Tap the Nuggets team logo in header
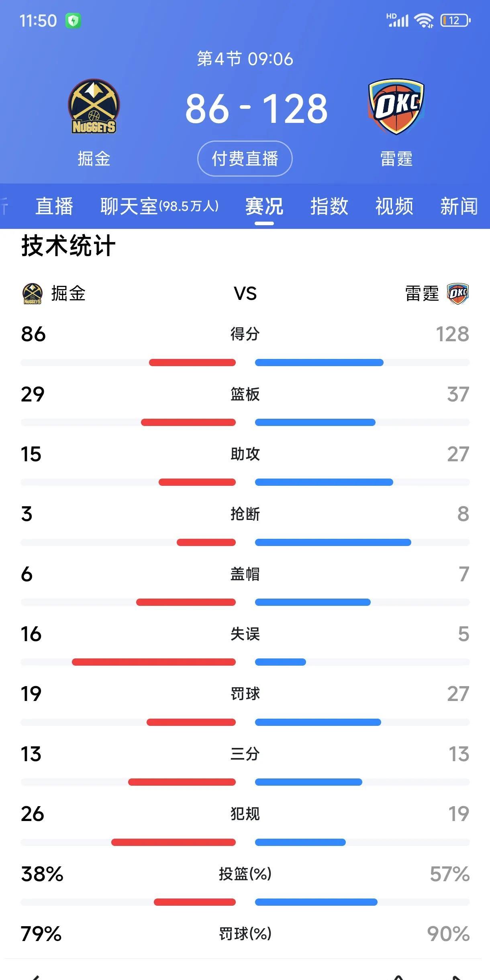490x980 pixels. click(x=94, y=106)
